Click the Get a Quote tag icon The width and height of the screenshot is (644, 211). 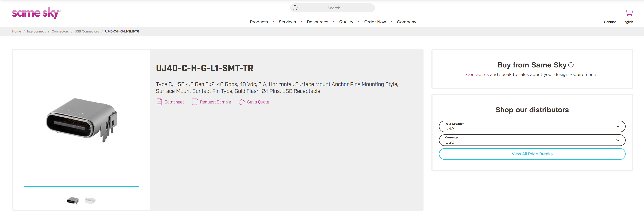(242, 102)
